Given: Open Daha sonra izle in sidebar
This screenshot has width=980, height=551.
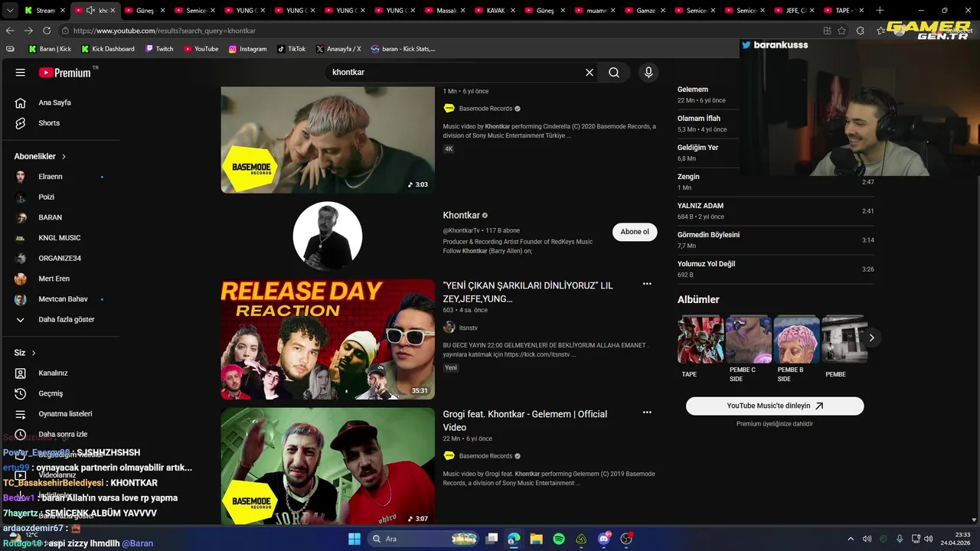Looking at the screenshot, I should [63, 434].
